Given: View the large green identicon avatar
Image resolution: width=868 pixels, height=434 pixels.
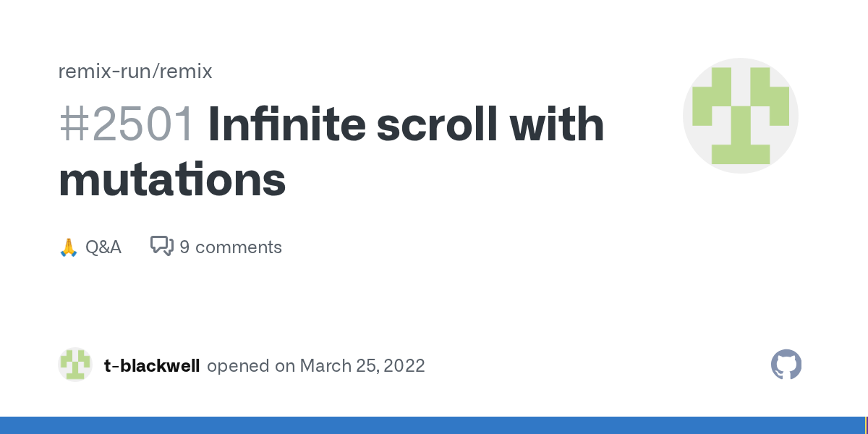Looking at the screenshot, I should click(741, 116).
